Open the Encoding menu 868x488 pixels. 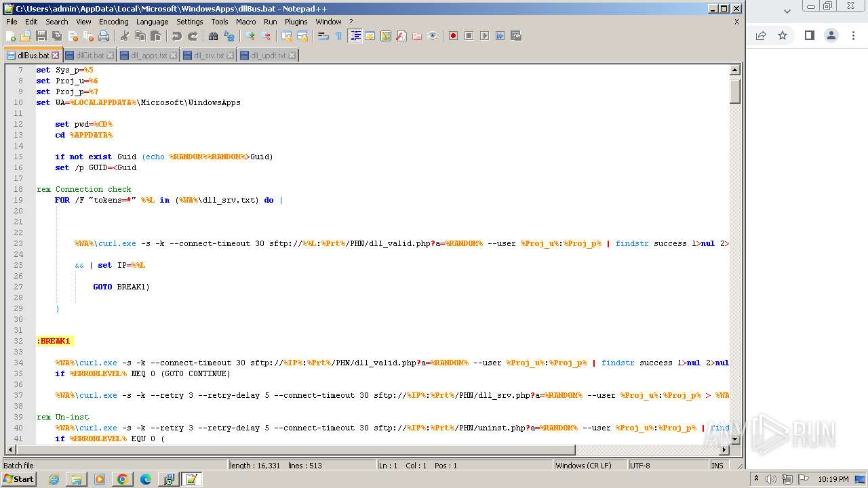113,22
